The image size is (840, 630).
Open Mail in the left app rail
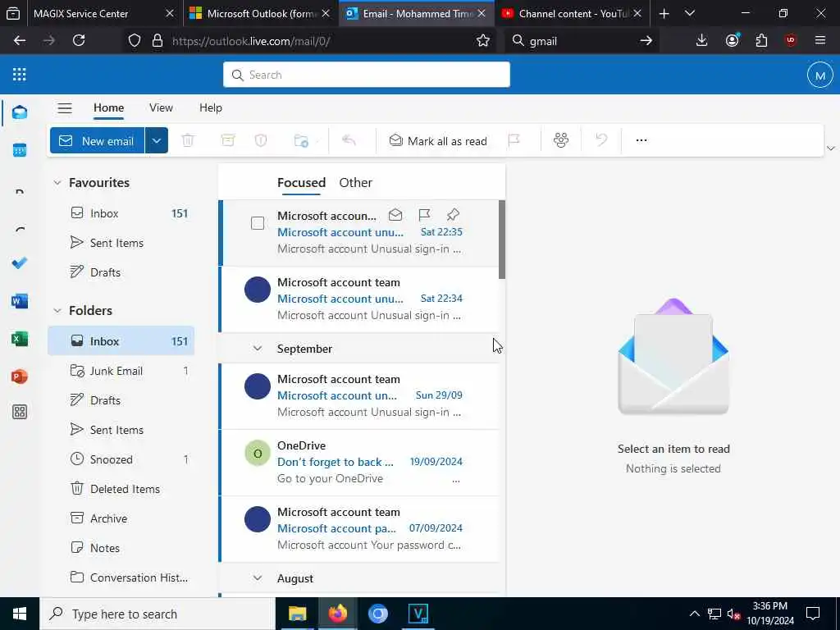pyautogui.click(x=20, y=112)
